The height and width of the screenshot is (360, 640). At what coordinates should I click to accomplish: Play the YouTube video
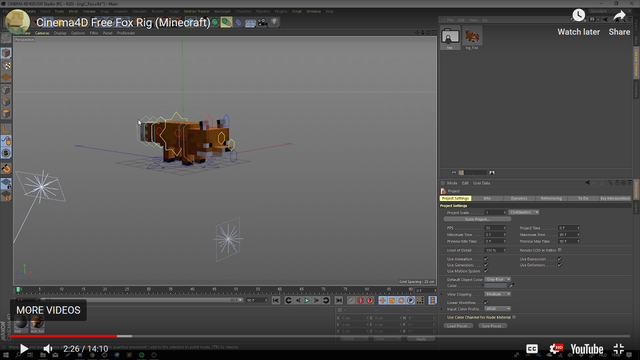point(24,349)
